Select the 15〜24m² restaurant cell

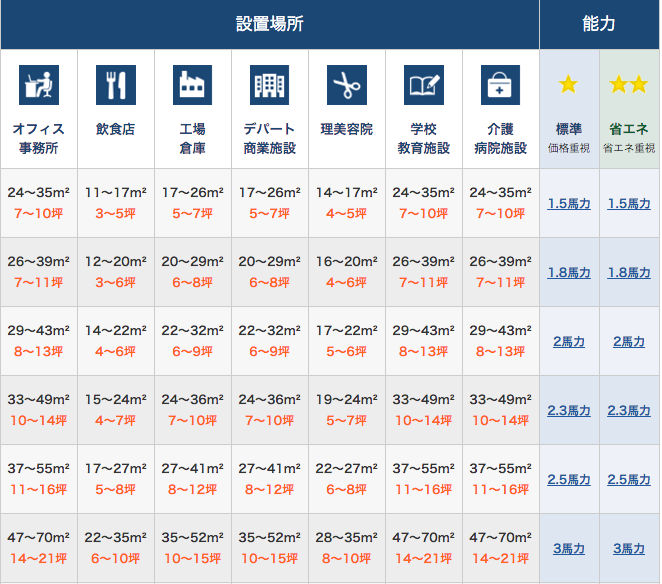point(116,410)
